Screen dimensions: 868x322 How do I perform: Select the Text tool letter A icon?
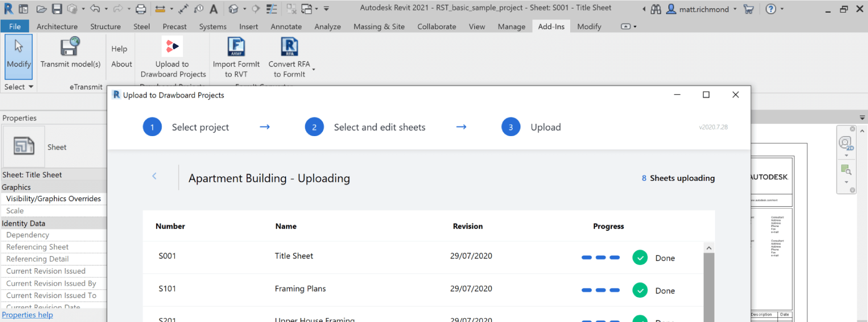click(214, 9)
